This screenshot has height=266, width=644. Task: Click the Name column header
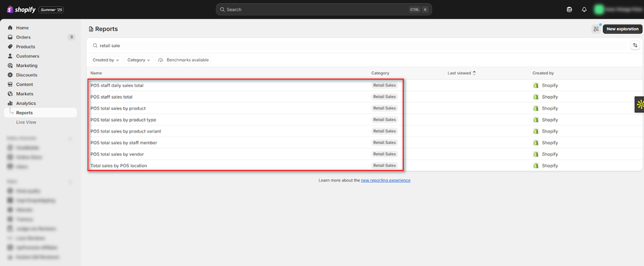tap(96, 73)
